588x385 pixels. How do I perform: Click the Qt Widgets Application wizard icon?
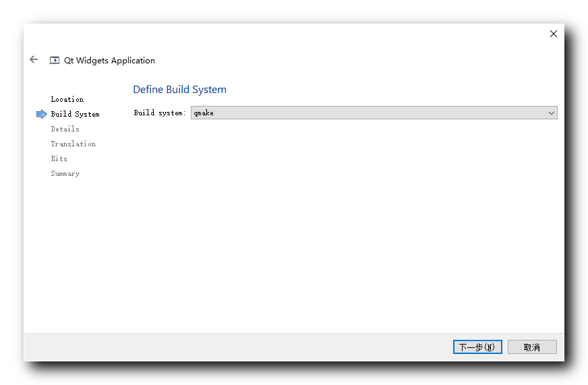tap(55, 61)
